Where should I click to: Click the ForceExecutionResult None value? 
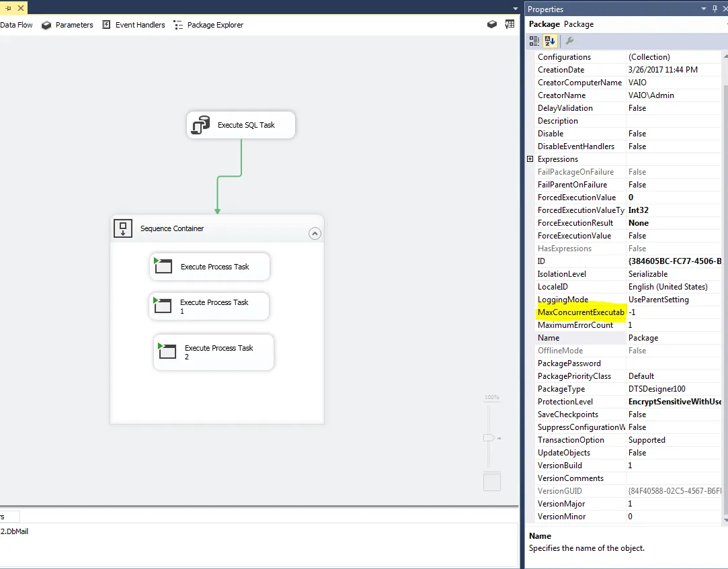[674, 223]
